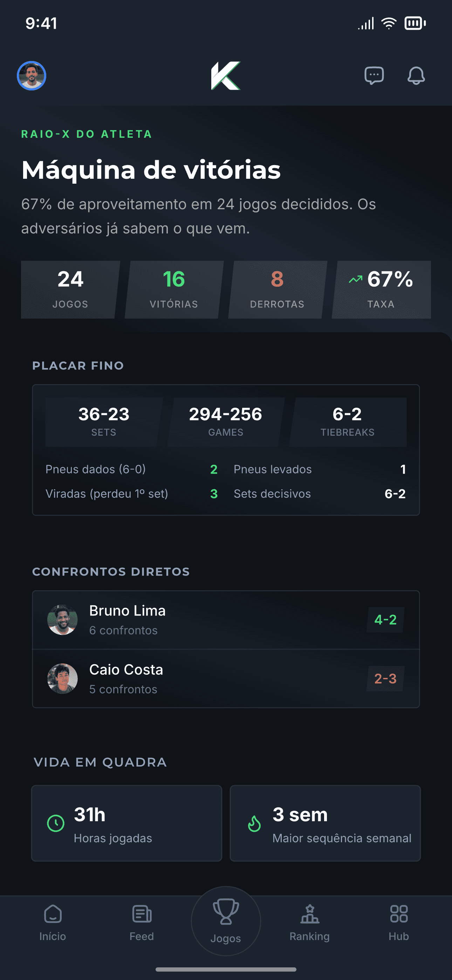This screenshot has width=452, height=980.
Task: Open the chat messages icon
Action: pos(374,76)
